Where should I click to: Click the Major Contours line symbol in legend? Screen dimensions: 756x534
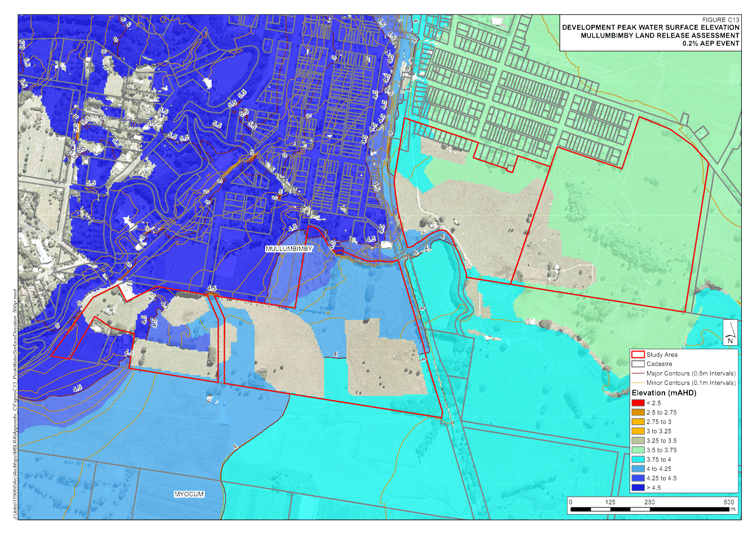pos(638,373)
